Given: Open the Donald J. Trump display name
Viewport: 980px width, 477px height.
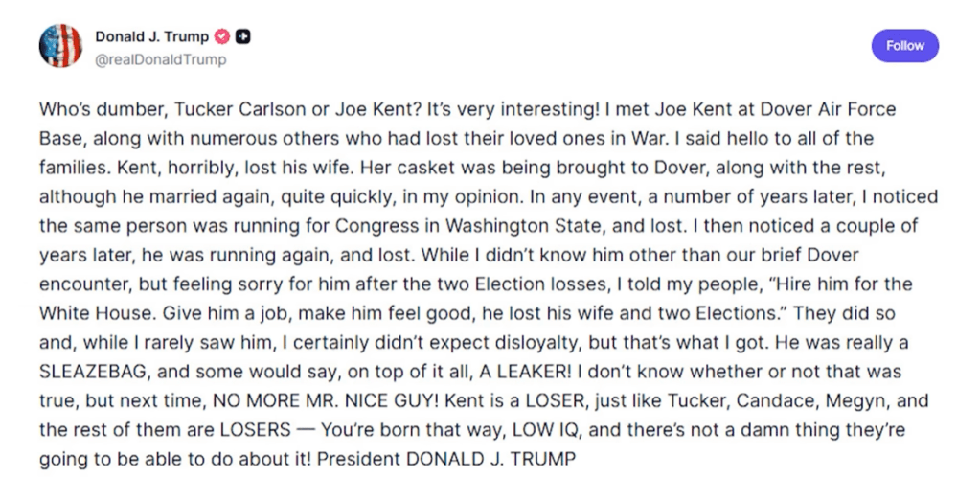Looking at the screenshot, I should (x=151, y=37).
